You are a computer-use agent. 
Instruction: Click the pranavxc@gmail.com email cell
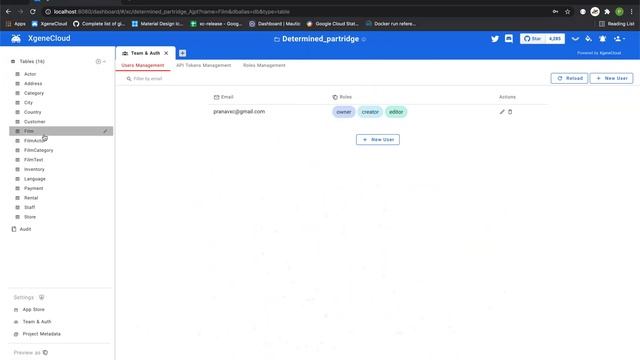click(239, 111)
